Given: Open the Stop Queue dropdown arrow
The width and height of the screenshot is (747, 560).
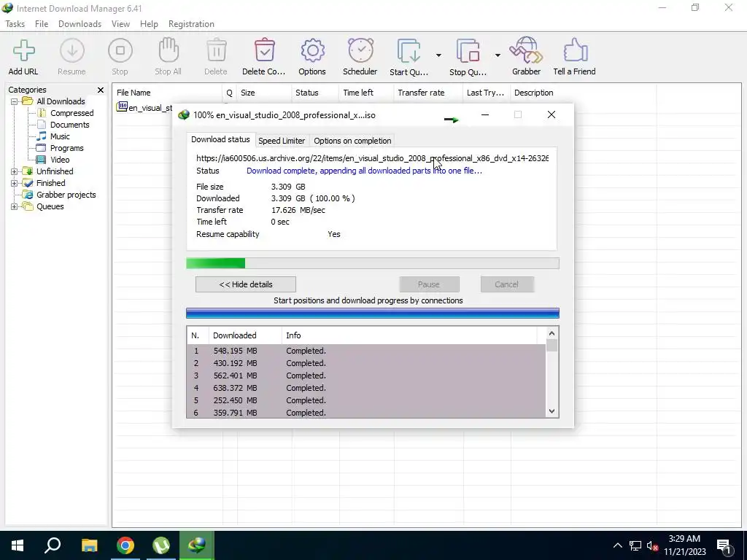Looking at the screenshot, I should coord(498,55).
